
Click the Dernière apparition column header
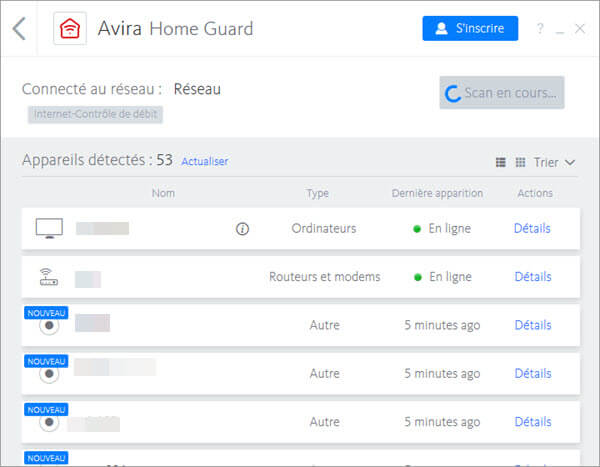tap(437, 193)
